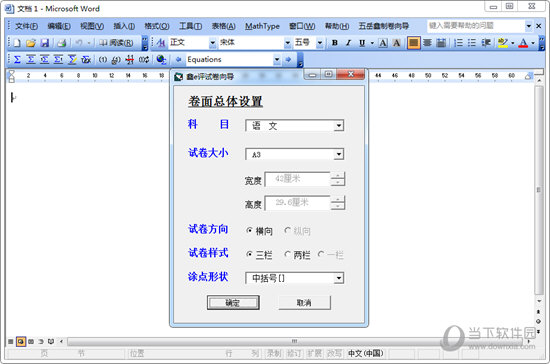
Task: Apply character border A icon
Action: click(383, 43)
